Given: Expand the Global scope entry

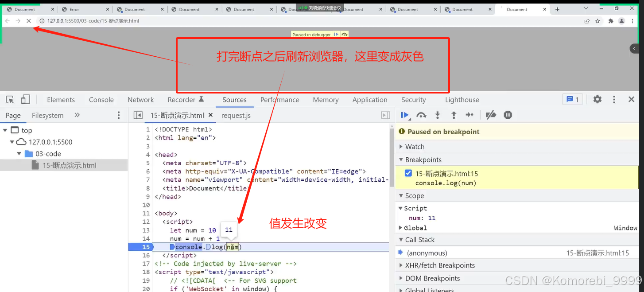Looking at the screenshot, I should click(402, 228).
